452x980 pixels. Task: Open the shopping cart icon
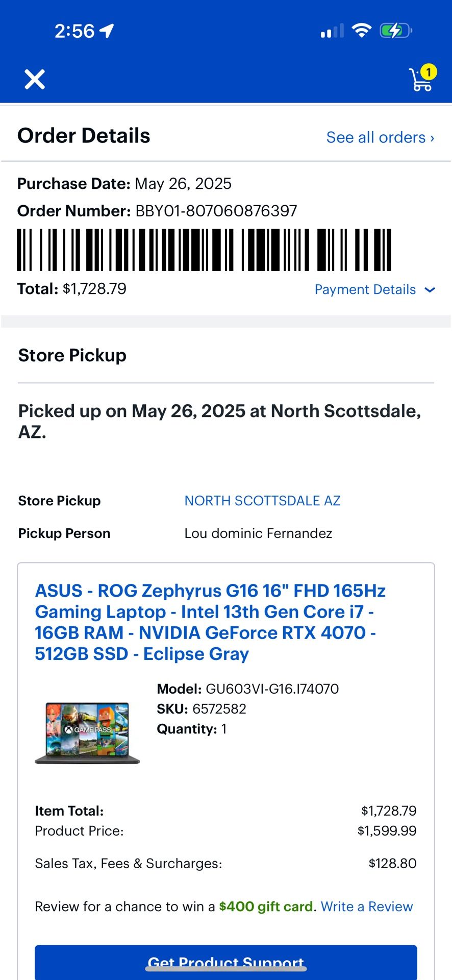click(x=420, y=81)
